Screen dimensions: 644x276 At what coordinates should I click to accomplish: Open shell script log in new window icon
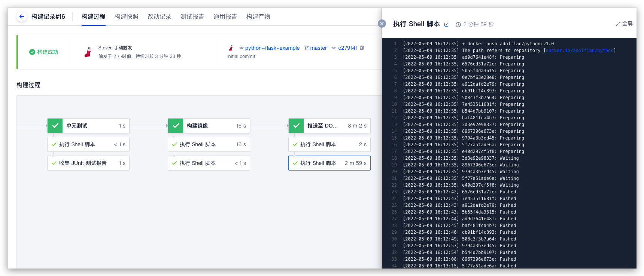[x=446, y=25]
